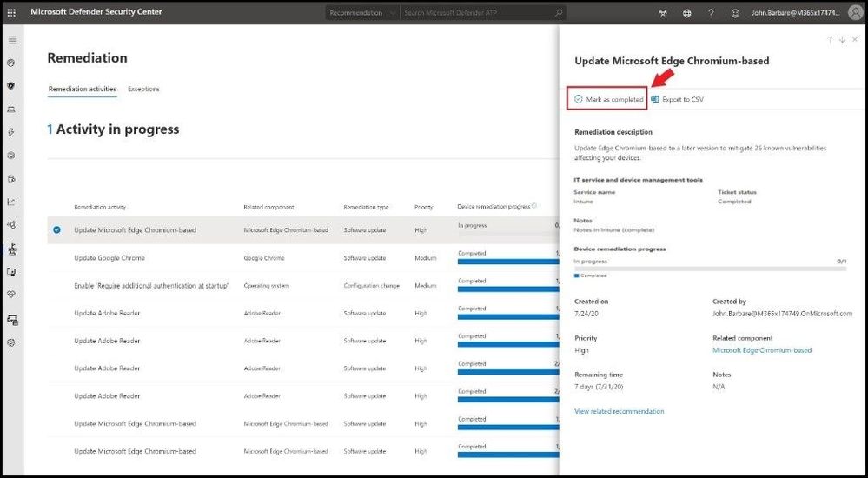Open the feedback smiley icon
868x478 pixels.
coord(735,13)
